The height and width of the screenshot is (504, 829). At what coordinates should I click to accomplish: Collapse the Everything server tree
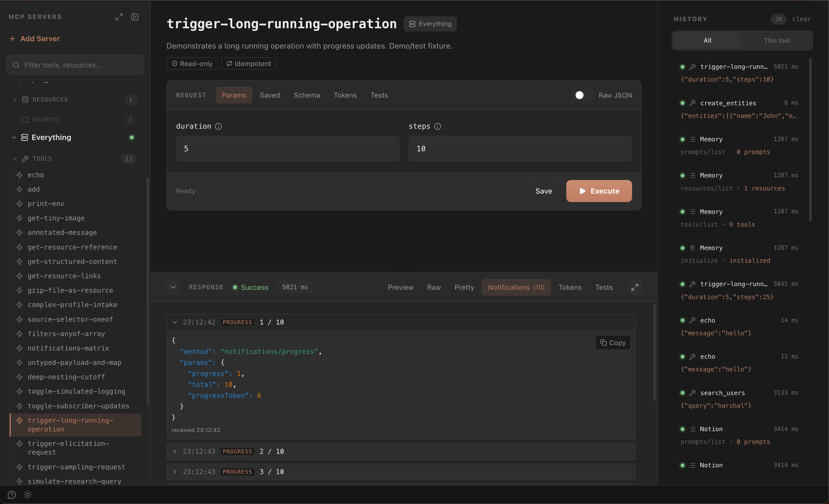click(14, 137)
